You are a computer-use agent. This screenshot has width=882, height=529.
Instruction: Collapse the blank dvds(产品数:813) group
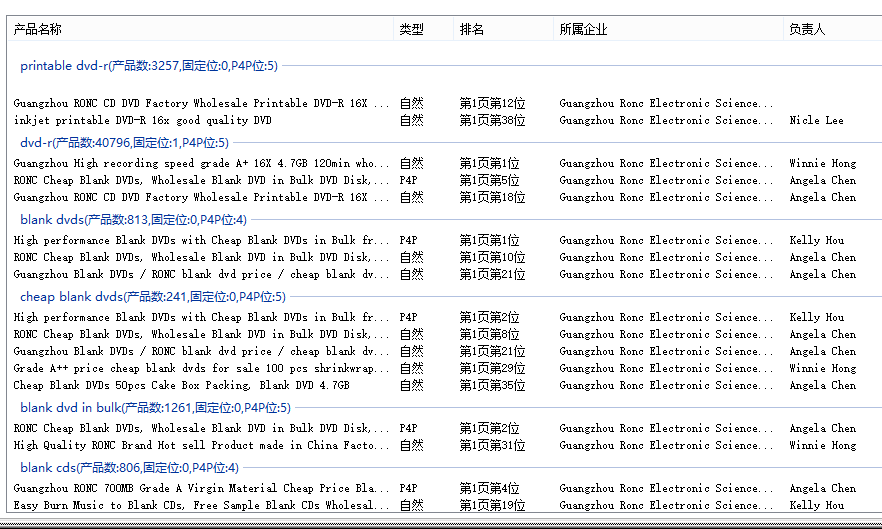pos(133,220)
